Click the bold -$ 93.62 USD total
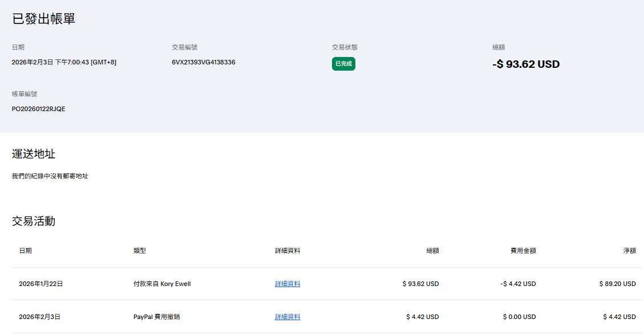Screen dimensions: 644x335 click(525, 64)
